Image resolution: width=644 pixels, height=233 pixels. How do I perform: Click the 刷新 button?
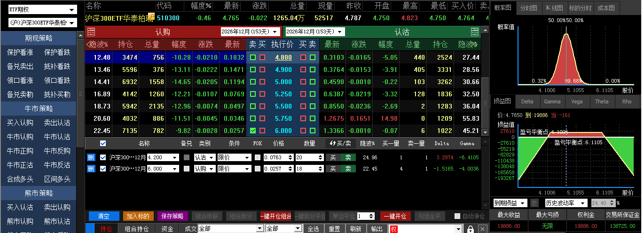356,229
